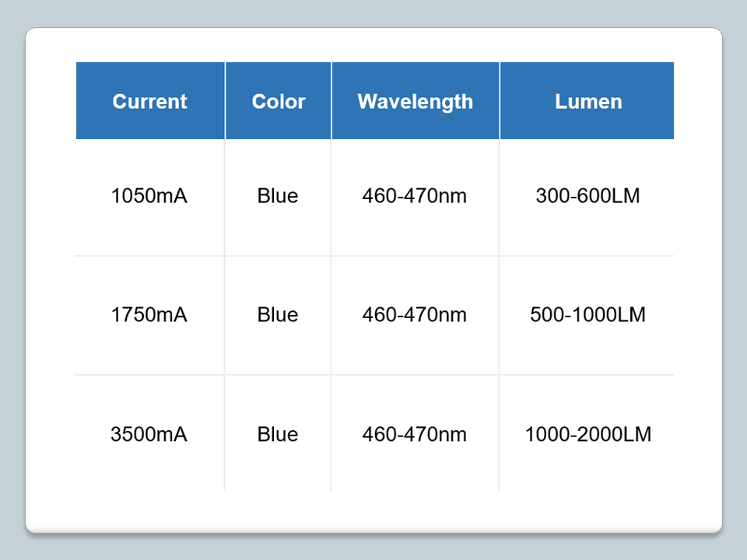Select Blue in the 1750mA row

278,315
